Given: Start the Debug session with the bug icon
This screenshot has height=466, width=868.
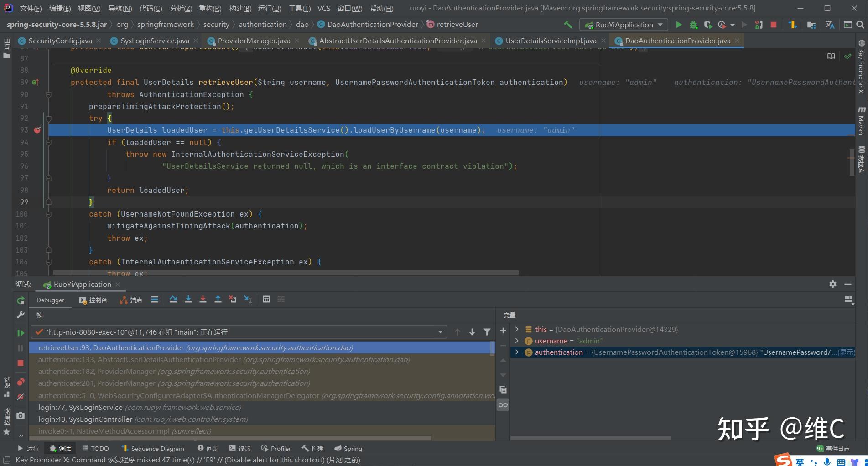Looking at the screenshot, I should pyautogui.click(x=693, y=24).
